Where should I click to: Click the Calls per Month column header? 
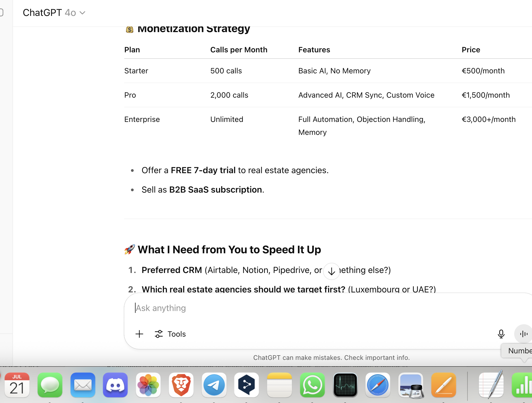239,50
